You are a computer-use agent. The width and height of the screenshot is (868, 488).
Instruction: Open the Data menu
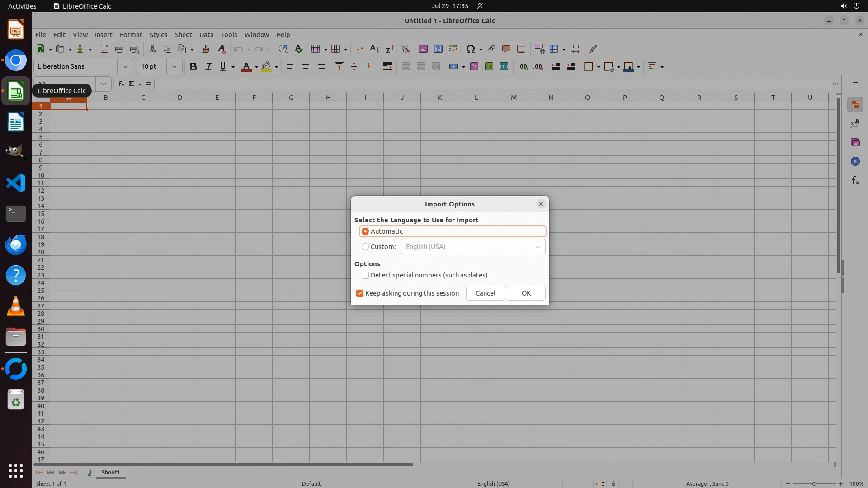[x=206, y=34]
